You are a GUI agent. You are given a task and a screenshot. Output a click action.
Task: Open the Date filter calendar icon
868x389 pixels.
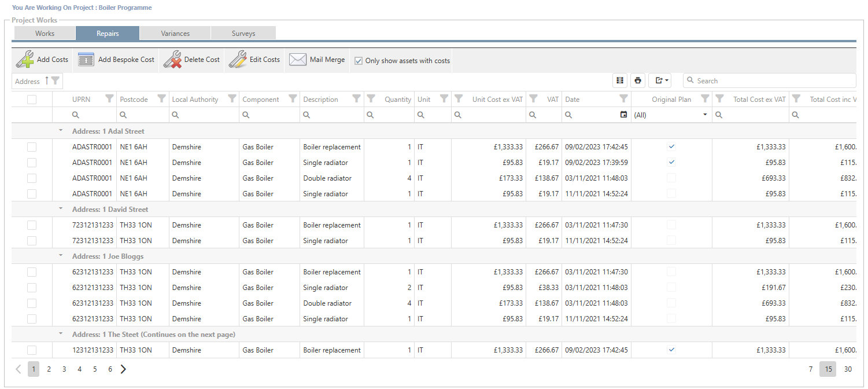tap(623, 115)
